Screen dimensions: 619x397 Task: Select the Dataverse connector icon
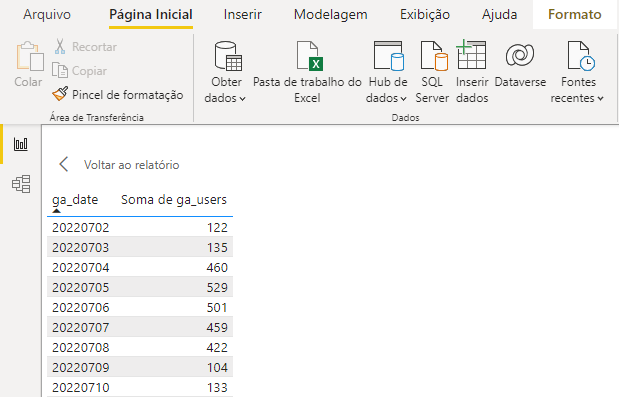(x=520, y=55)
